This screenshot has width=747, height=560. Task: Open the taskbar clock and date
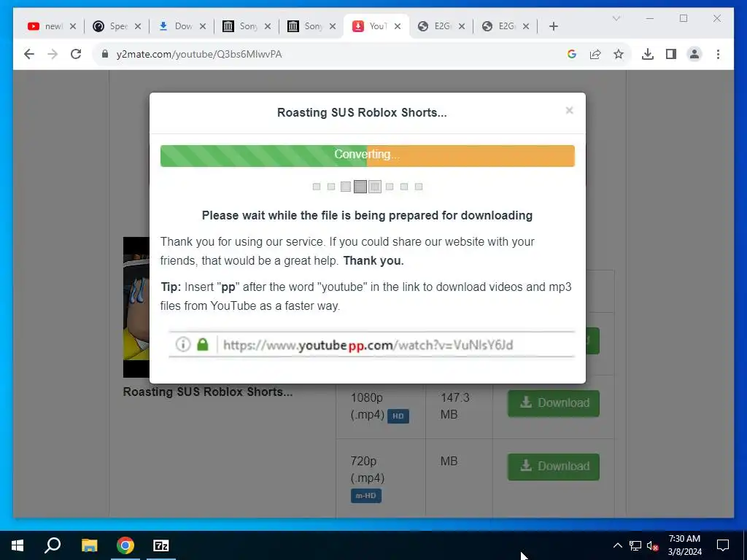click(684, 545)
